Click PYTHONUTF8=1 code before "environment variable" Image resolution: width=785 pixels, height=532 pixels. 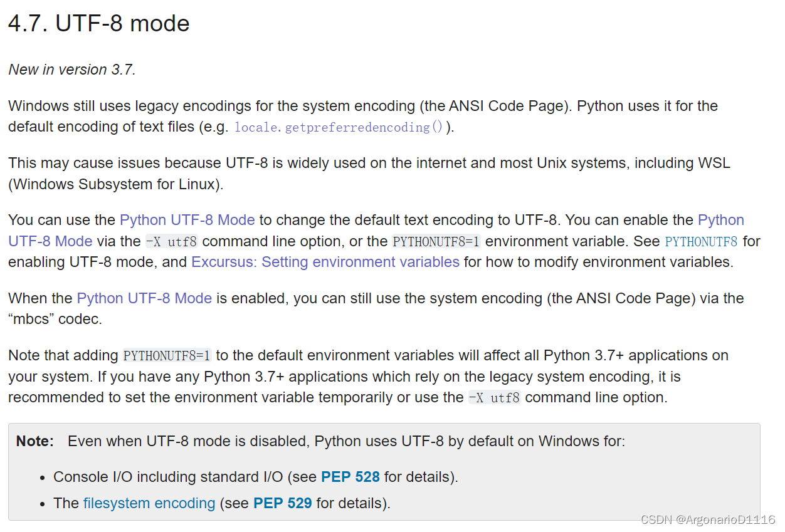point(437,241)
